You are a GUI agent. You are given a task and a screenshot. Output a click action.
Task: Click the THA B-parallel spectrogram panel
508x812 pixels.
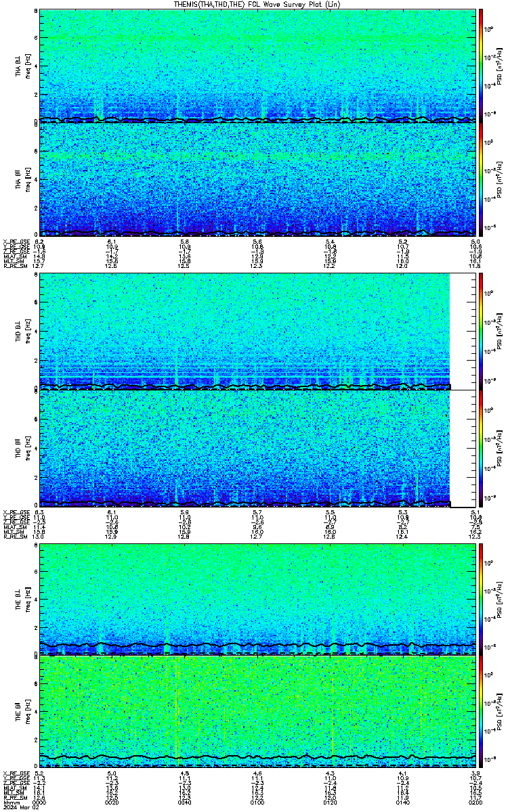[x=257, y=179]
